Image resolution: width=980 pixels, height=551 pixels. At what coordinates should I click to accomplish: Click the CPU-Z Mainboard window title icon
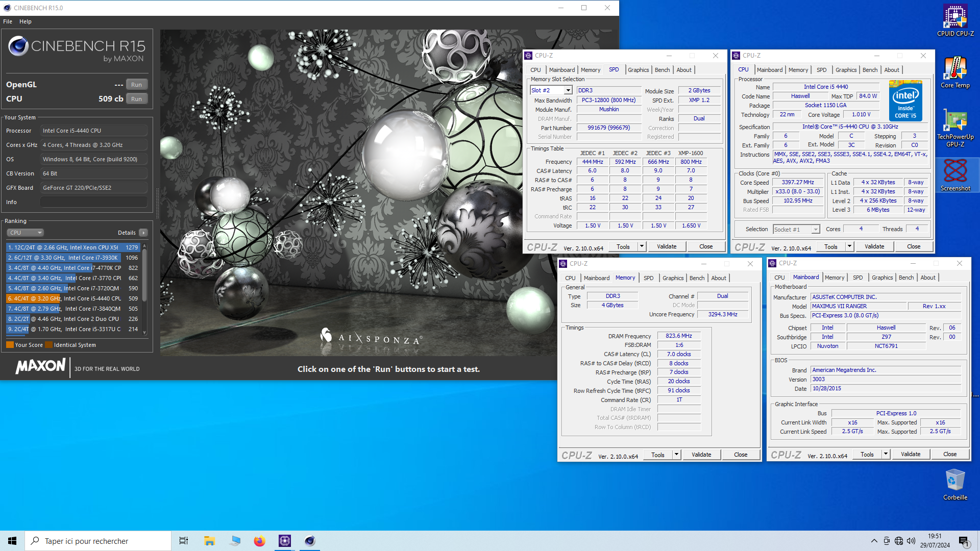[x=773, y=263]
